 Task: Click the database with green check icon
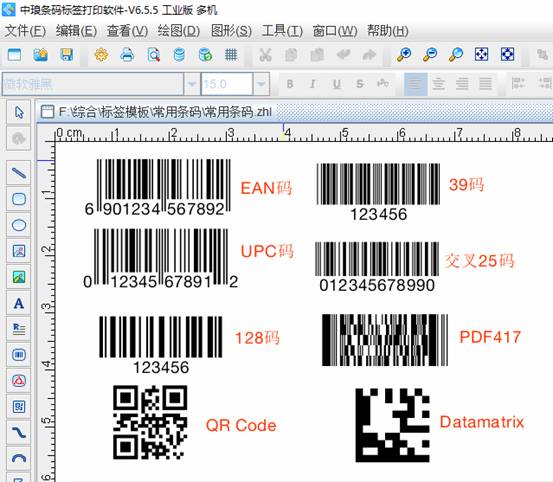coord(205,55)
